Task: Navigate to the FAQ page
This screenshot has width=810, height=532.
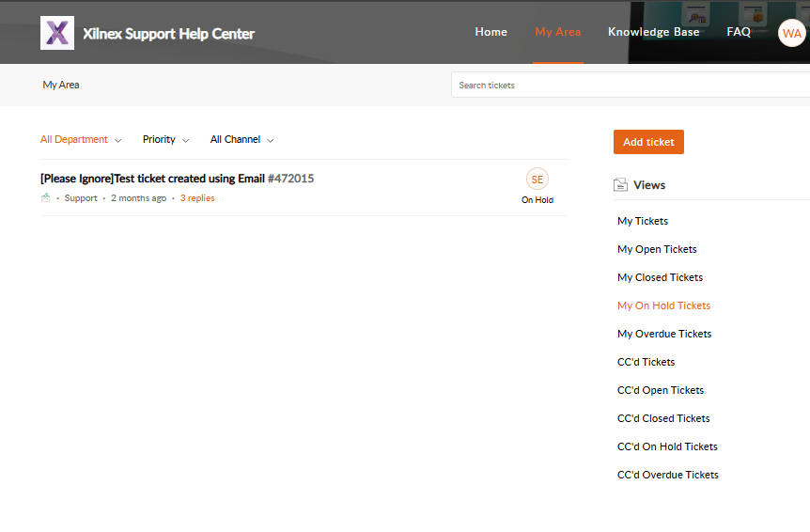Action: (739, 32)
